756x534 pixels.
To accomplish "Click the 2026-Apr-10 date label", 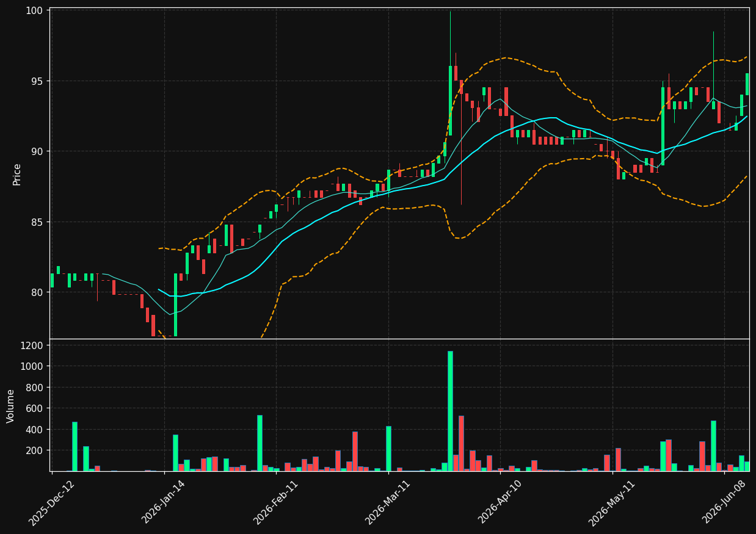I will 500,502.
